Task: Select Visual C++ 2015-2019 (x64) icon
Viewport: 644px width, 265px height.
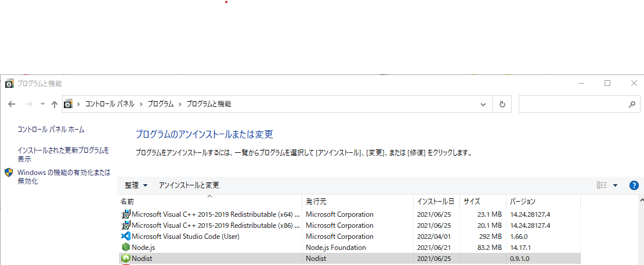Action: [126, 214]
